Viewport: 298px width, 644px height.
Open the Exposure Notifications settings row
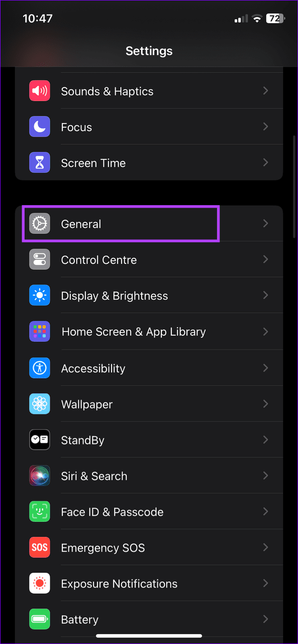click(149, 583)
